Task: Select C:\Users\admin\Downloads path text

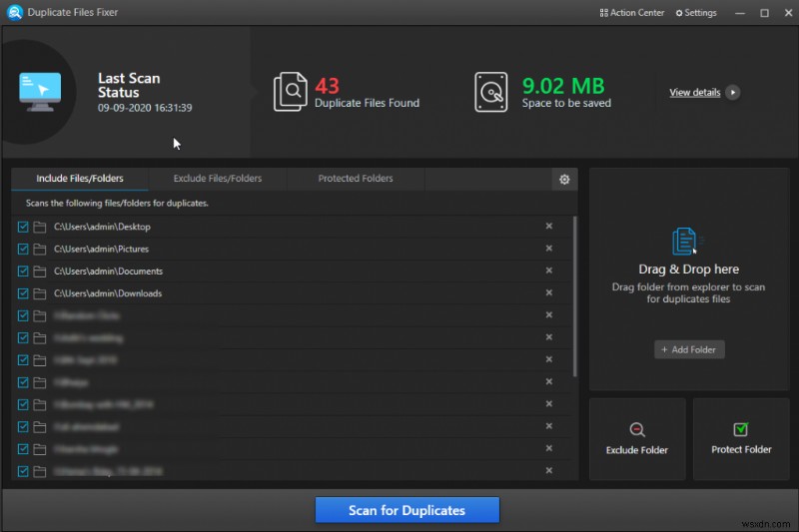Action: [x=108, y=293]
